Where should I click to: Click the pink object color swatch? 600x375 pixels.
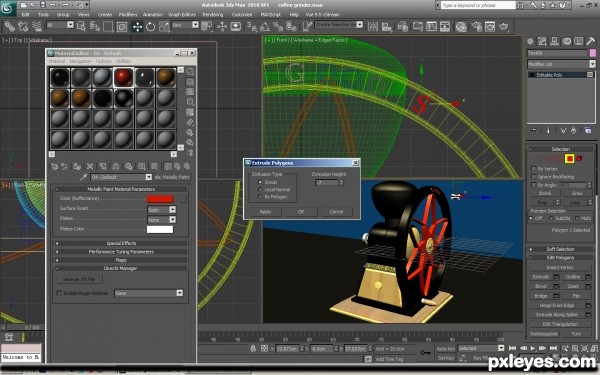click(x=593, y=53)
